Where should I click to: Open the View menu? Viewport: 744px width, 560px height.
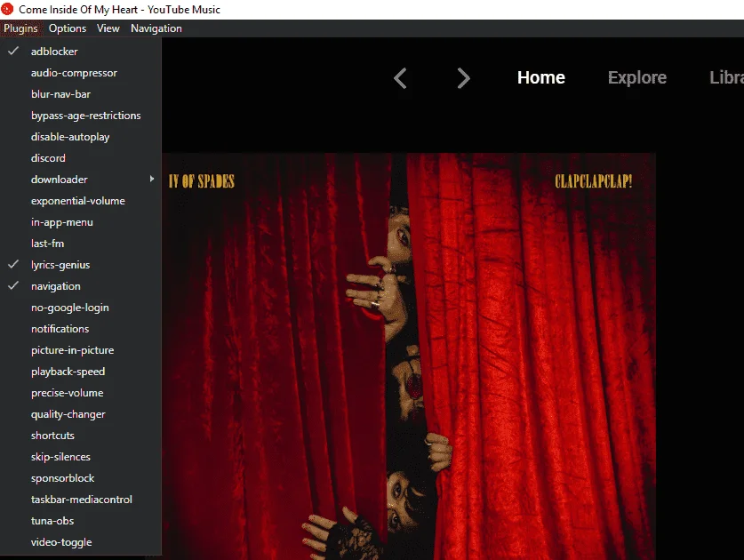(108, 28)
